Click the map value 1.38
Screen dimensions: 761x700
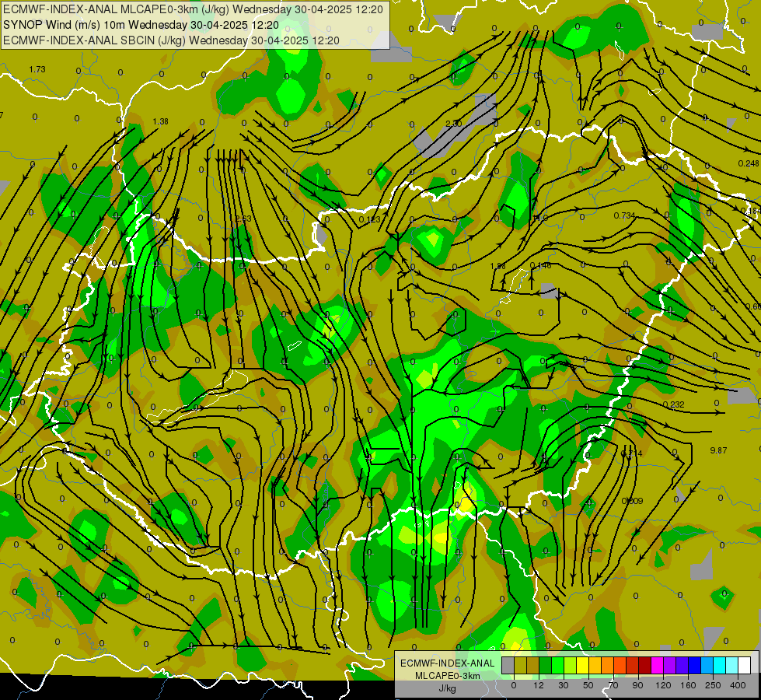[x=160, y=121]
